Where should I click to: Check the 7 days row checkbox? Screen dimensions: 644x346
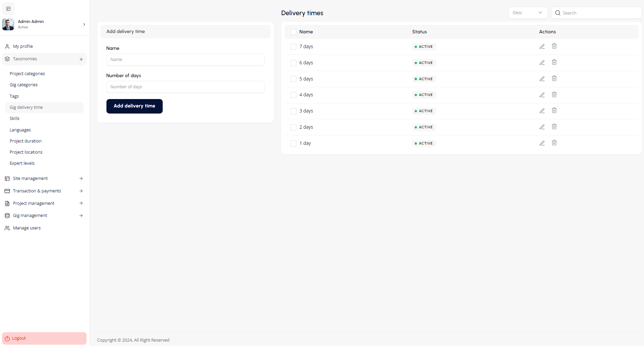coord(293,47)
